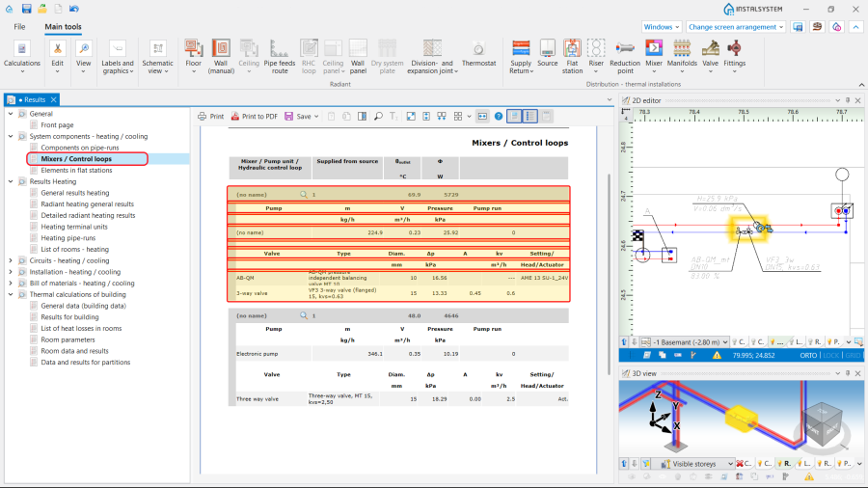Expand the Circuits - heating / cooling node
The image size is (868, 488).
(x=11, y=260)
